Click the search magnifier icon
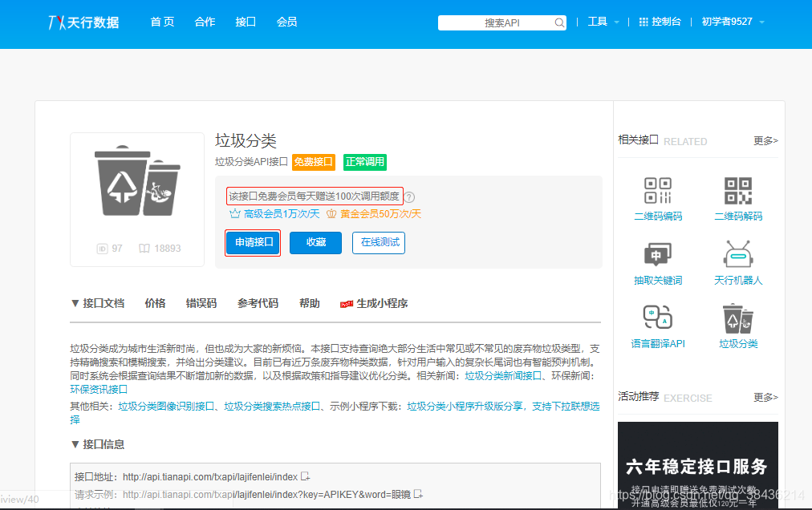812x510 pixels. click(559, 22)
